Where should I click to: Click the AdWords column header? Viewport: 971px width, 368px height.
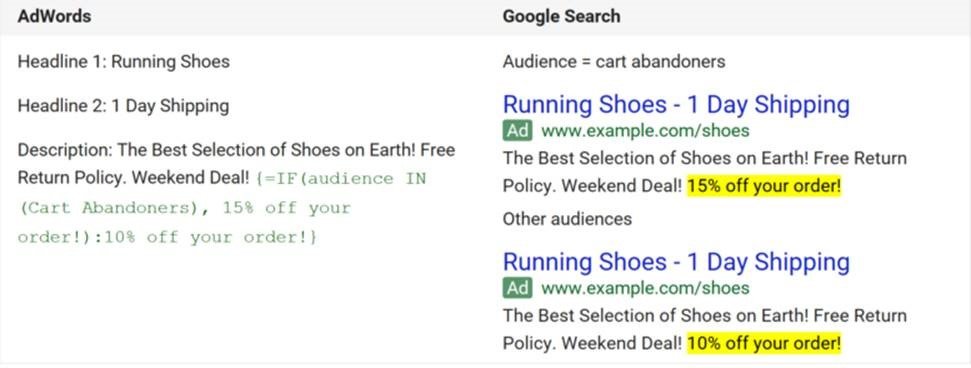pyautogui.click(x=54, y=16)
